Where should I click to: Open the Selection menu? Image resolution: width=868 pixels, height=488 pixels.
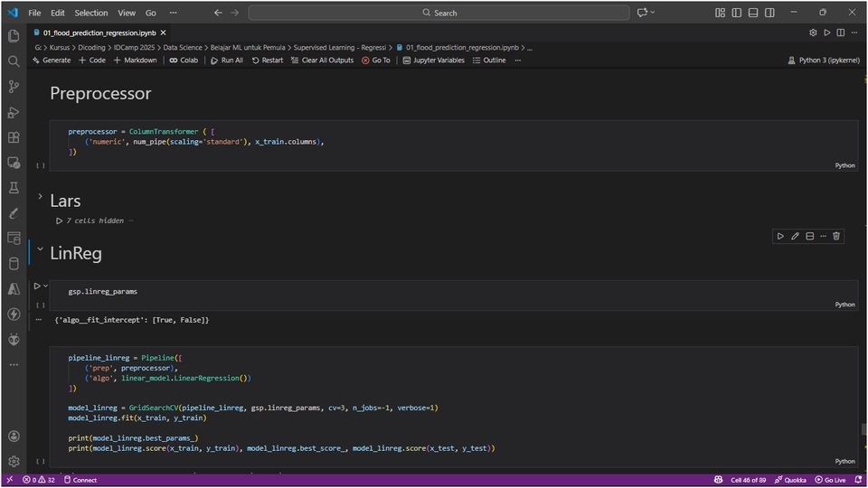pos(90,13)
